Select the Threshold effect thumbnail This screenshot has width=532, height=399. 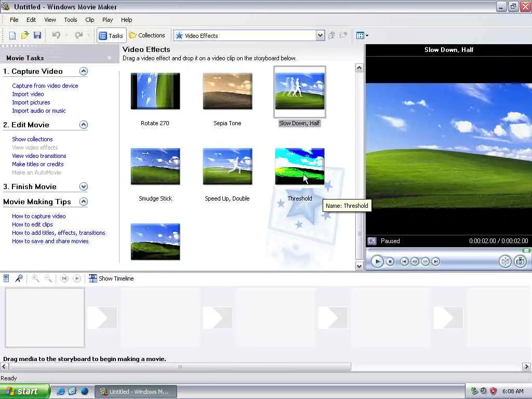point(300,167)
